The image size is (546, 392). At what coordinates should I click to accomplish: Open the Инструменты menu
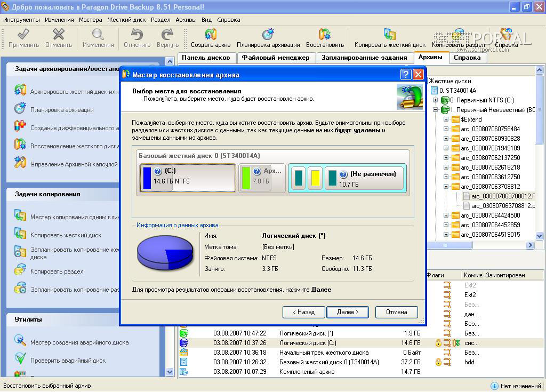point(21,20)
